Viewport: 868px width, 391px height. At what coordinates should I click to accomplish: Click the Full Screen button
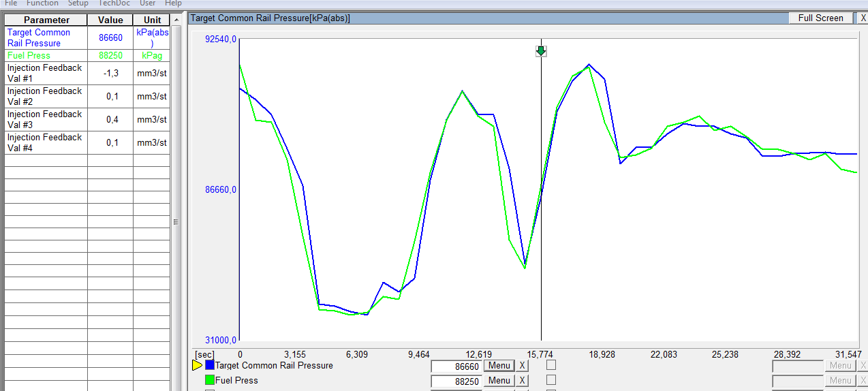820,18
